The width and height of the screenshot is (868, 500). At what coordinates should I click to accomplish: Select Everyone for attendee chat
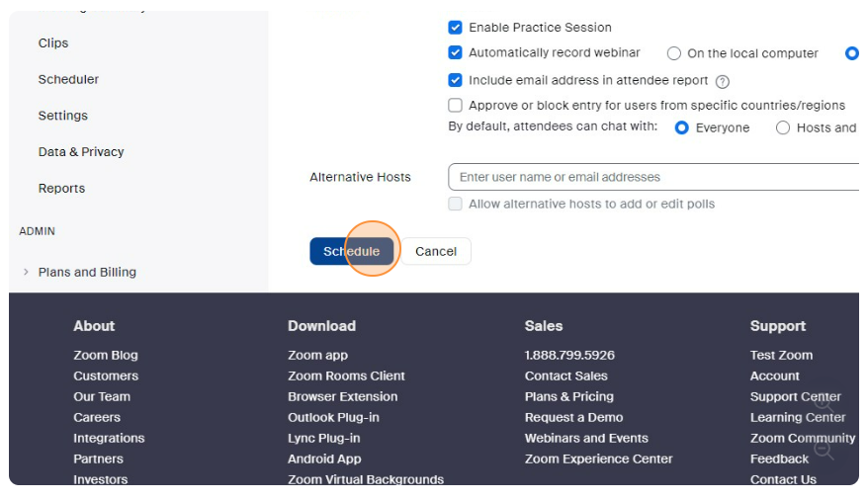tap(681, 127)
